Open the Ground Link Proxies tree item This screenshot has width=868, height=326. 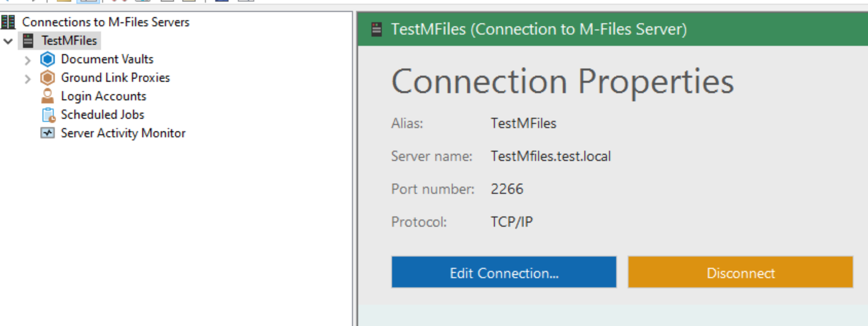coord(115,77)
